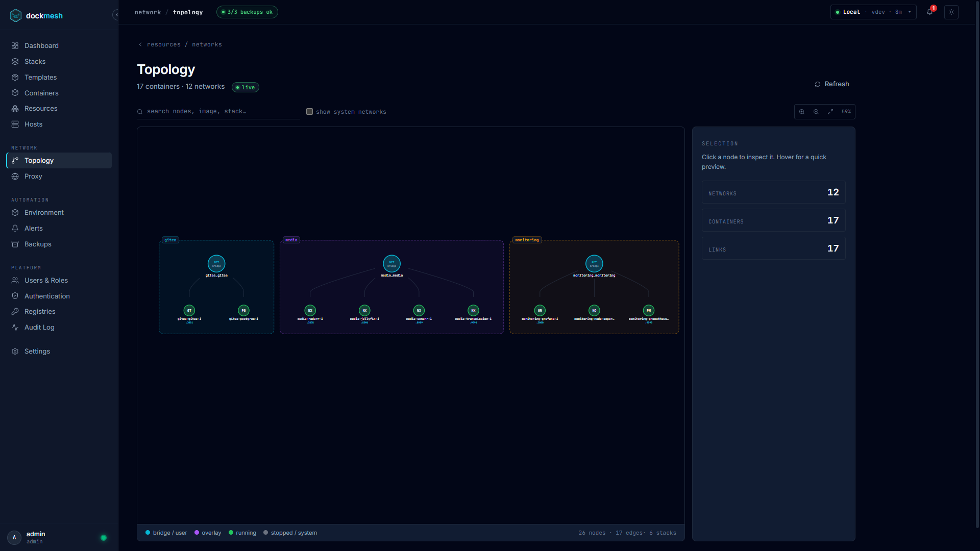
Task: Click the Environment cube icon
Action: [x=15, y=212]
